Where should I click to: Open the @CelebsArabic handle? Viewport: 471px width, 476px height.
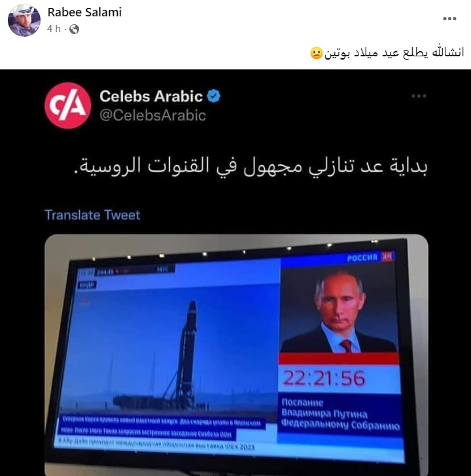(x=153, y=115)
